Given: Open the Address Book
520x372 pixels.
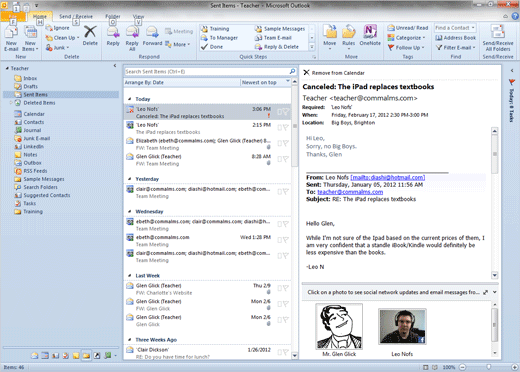Looking at the screenshot, I should coord(456,38).
